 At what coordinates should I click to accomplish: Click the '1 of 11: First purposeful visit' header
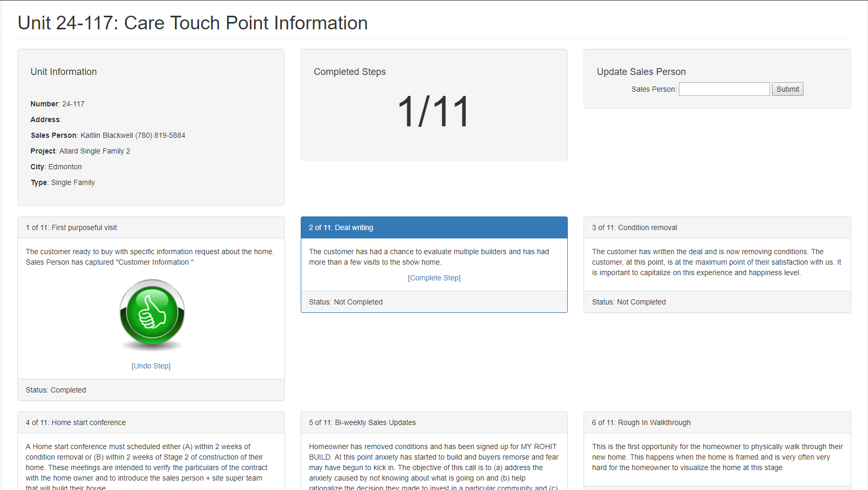pyautogui.click(x=151, y=227)
